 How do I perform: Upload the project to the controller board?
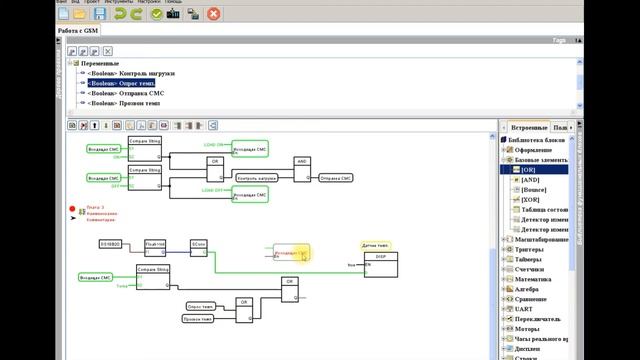(173, 14)
